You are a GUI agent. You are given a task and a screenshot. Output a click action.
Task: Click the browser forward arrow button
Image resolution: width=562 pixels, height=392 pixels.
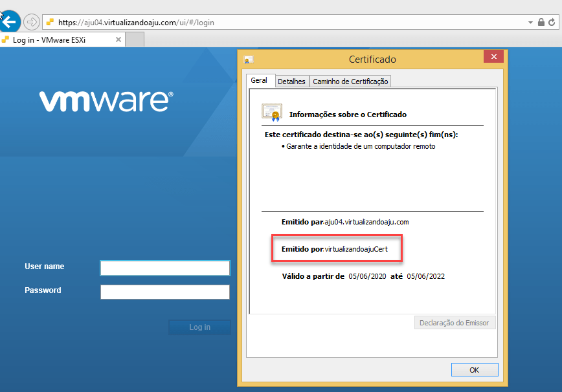[31, 22]
